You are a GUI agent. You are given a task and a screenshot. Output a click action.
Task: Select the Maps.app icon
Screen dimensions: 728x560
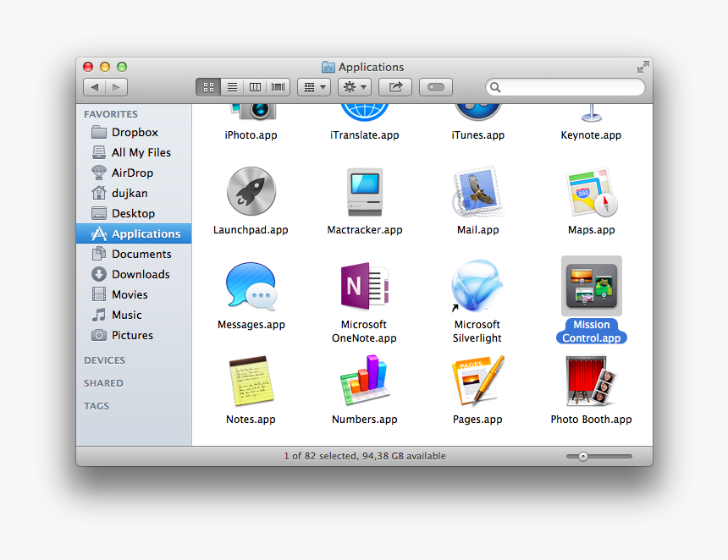point(591,192)
